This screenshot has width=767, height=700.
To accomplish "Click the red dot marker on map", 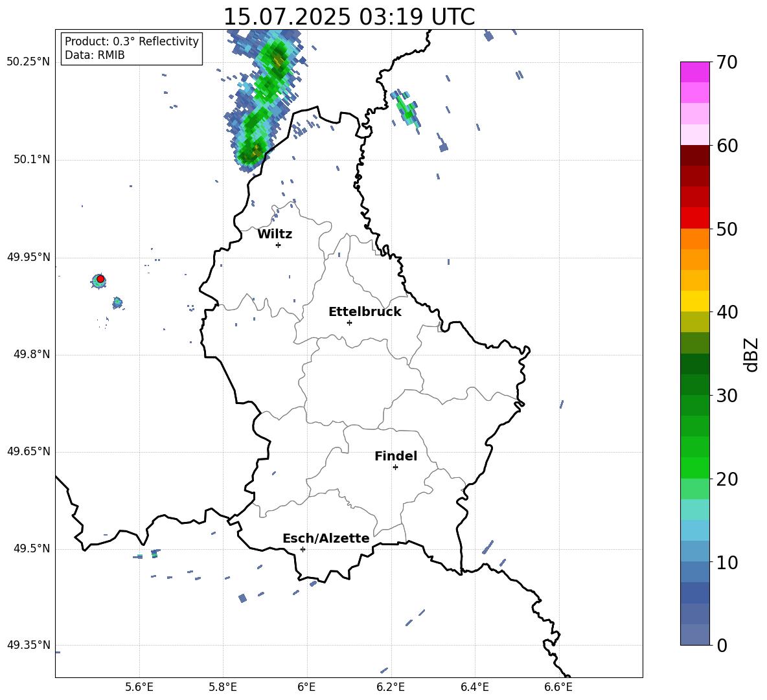I will (x=100, y=279).
